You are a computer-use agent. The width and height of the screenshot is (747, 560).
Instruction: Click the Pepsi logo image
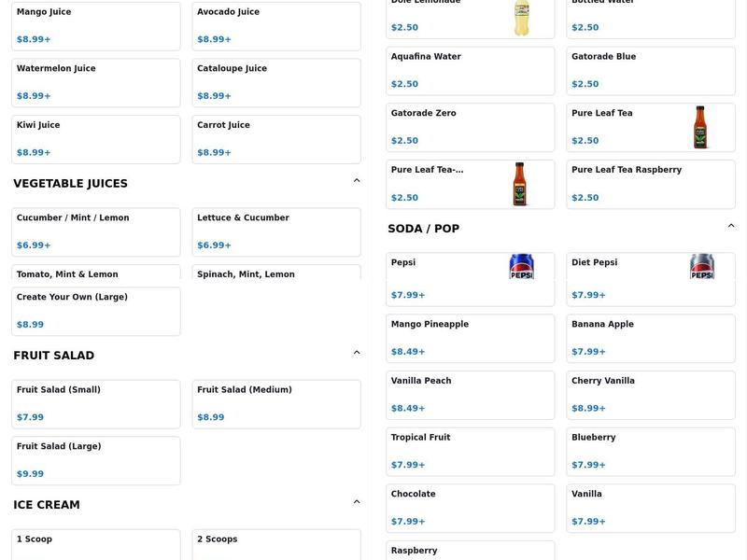[x=520, y=266]
